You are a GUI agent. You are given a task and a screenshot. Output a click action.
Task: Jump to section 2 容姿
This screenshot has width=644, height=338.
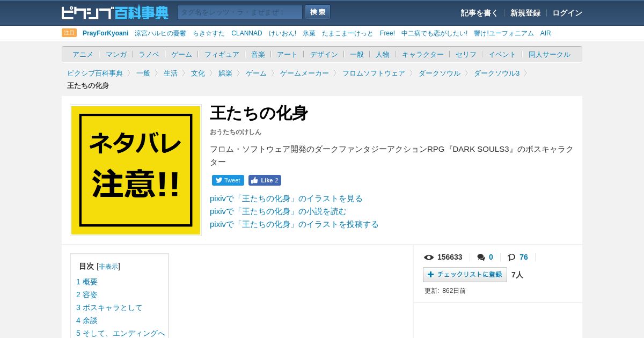tap(87, 295)
